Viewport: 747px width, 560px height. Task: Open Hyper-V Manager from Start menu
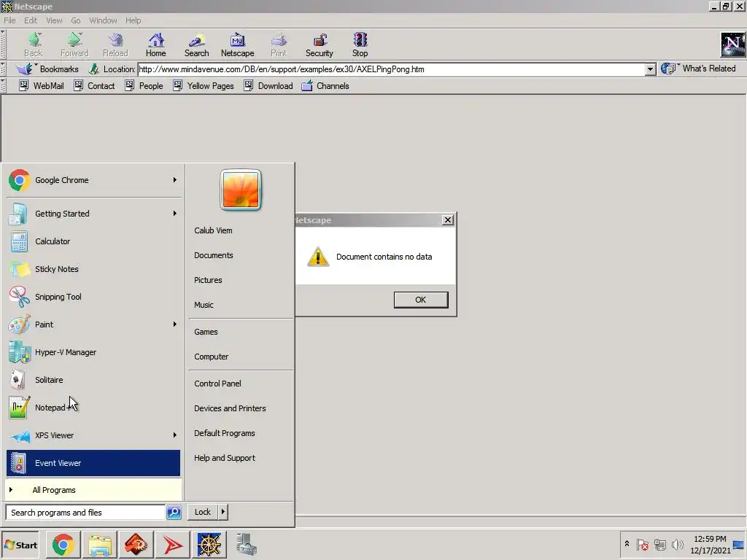point(93,352)
